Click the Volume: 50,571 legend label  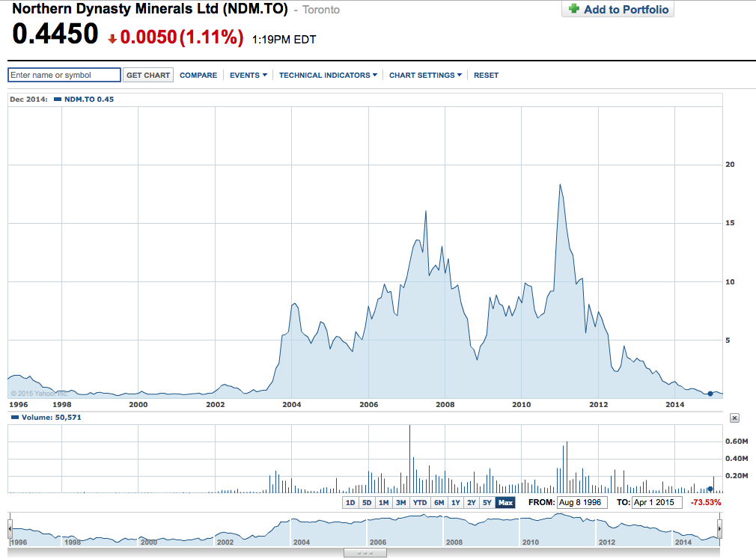[46, 418]
